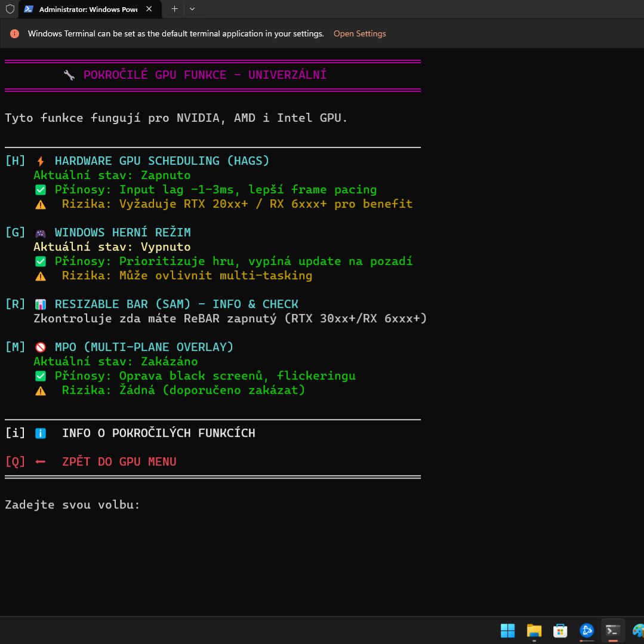Click the Open Settings link

coord(359,34)
